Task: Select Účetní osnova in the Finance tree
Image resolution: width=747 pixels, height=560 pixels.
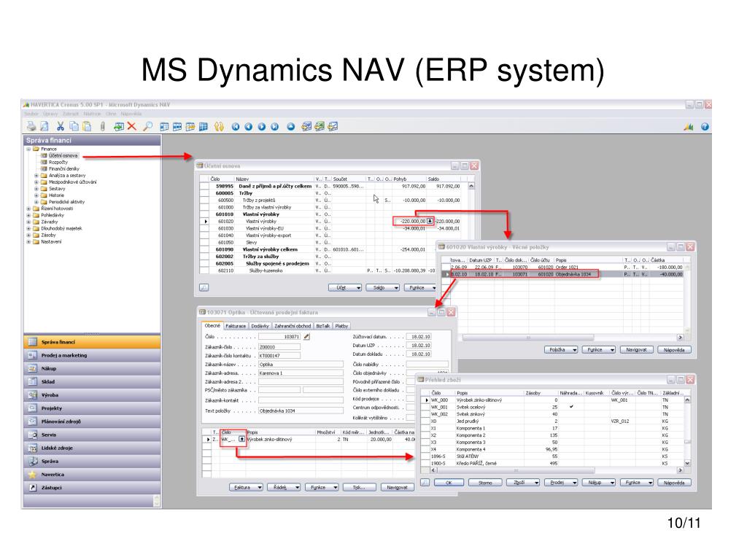Action: point(63,156)
